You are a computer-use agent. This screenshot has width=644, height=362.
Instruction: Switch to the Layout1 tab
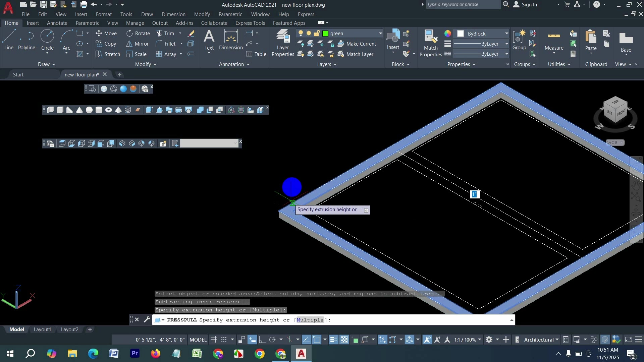pyautogui.click(x=42, y=329)
